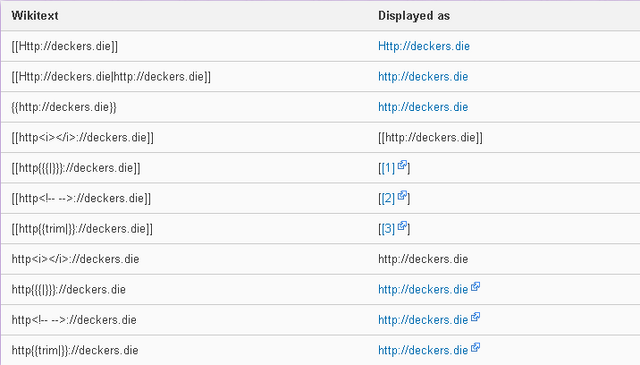This screenshot has height=365, width=640.
Task: Click the Displayed as column header
Action: pyautogui.click(x=414, y=16)
